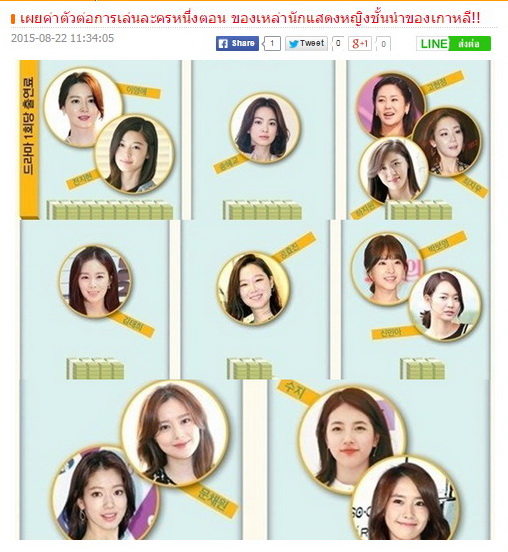Click the Facebook Share button
This screenshot has height=552, width=508.
pyautogui.click(x=237, y=44)
